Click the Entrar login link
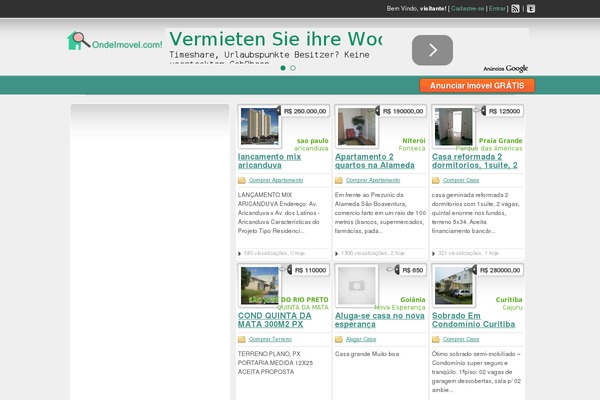This screenshot has width=600, height=400. pyautogui.click(x=496, y=8)
